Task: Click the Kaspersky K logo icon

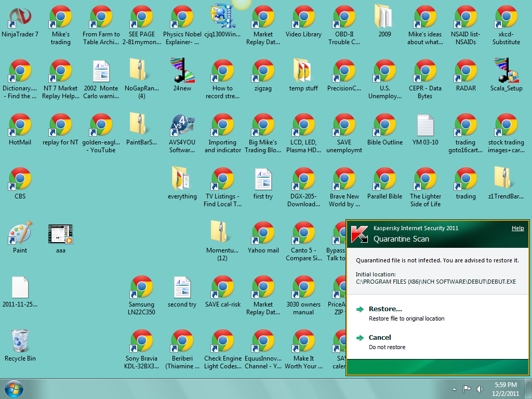Action: coord(360,234)
